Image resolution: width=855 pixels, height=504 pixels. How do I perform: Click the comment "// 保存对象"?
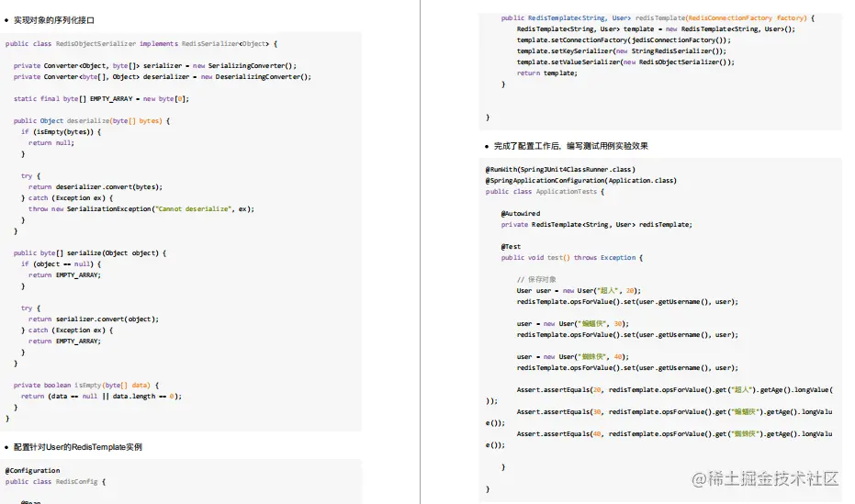coord(536,279)
